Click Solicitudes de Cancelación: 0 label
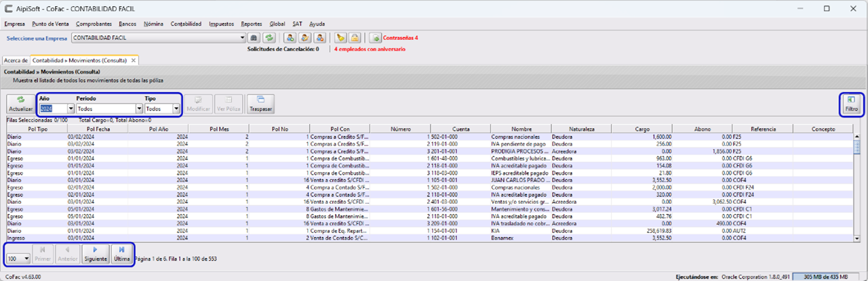The image size is (868, 281). tap(283, 49)
